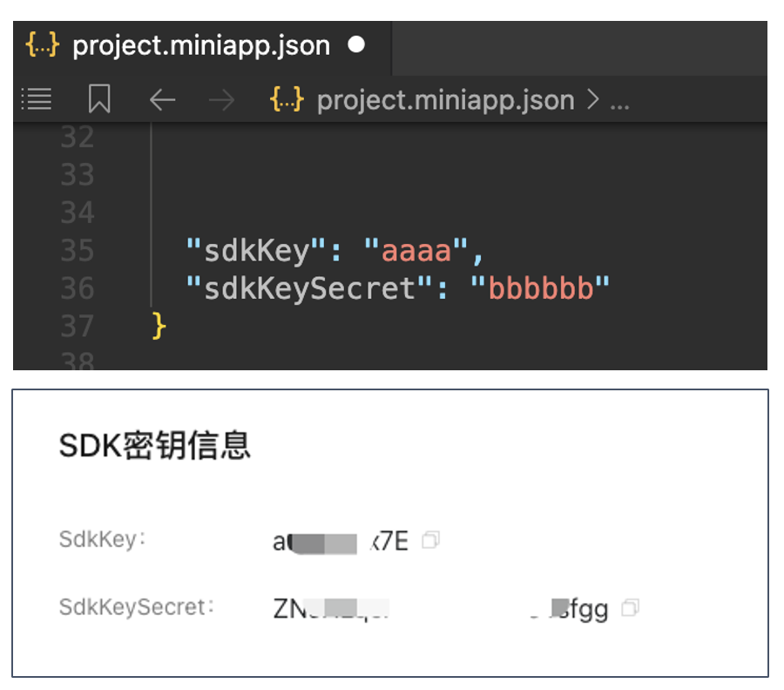Viewport: 784px width, 690px height.
Task: Expand the breadcrumb ellipsis item
Action: (619, 101)
